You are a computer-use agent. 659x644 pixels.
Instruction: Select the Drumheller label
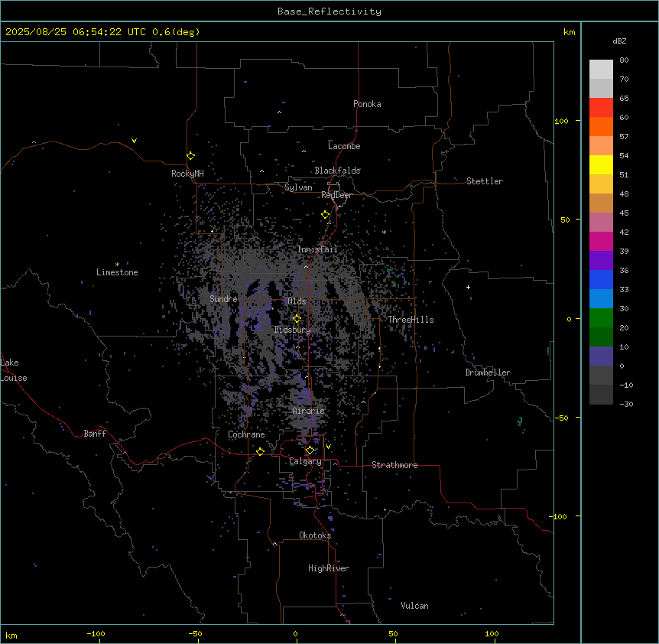click(x=488, y=372)
